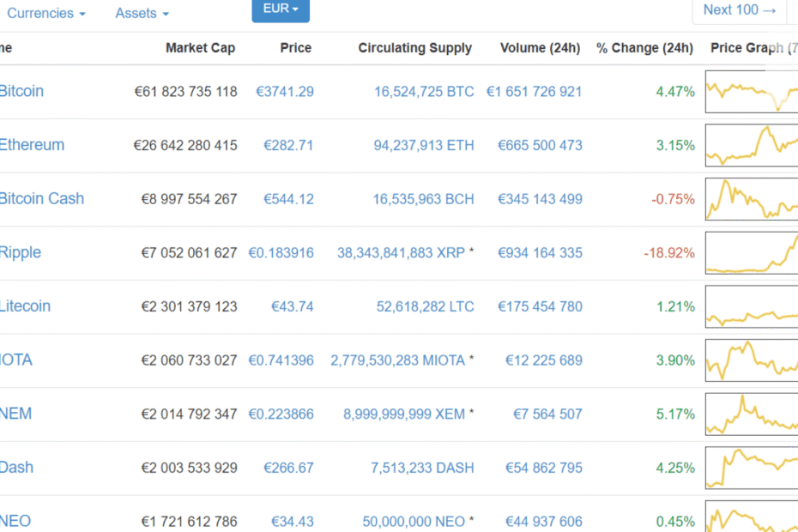Click IOTA price €0.741396

(281, 360)
